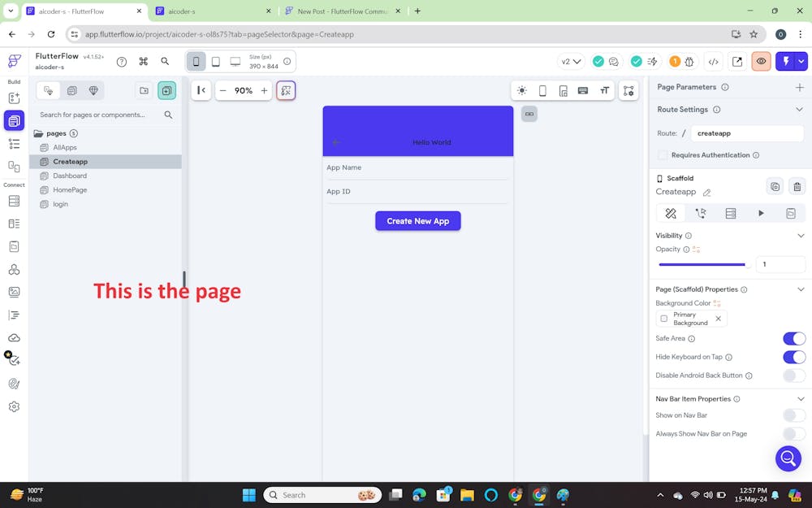Image resolution: width=812 pixels, height=508 pixels.
Task: Clear the Primary Background color
Action: click(x=719, y=319)
